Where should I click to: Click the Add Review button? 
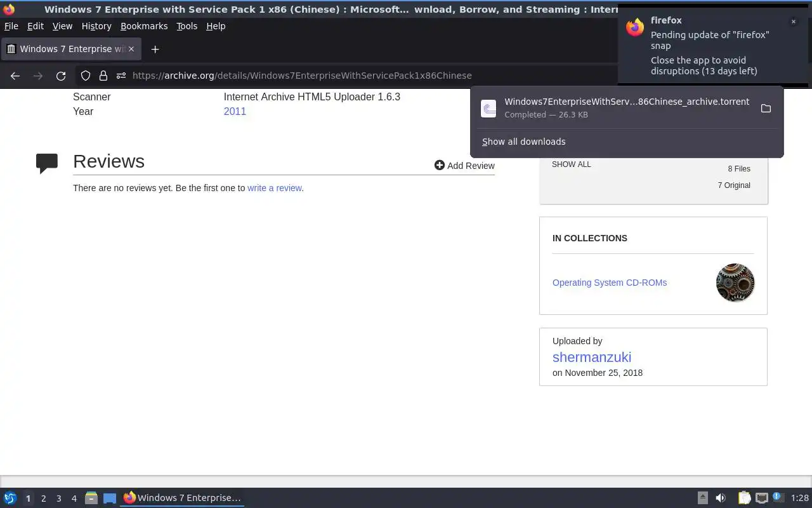coord(464,166)
